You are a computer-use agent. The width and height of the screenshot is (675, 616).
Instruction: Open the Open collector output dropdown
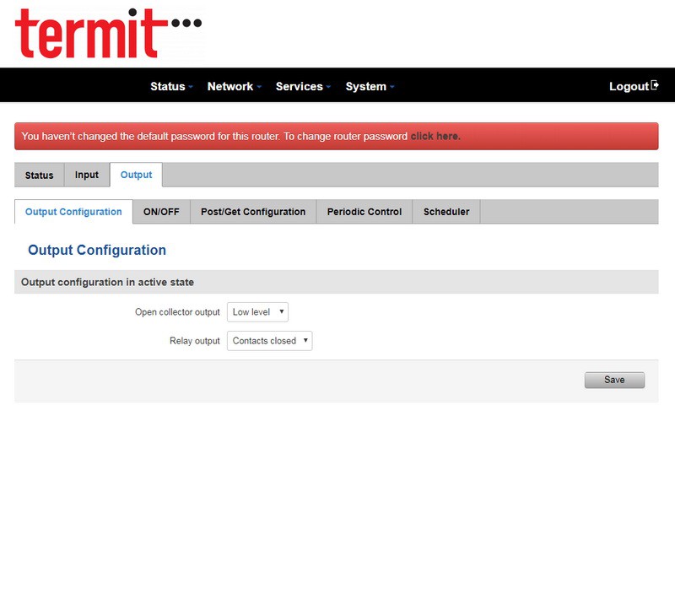[x=258, y=312]
